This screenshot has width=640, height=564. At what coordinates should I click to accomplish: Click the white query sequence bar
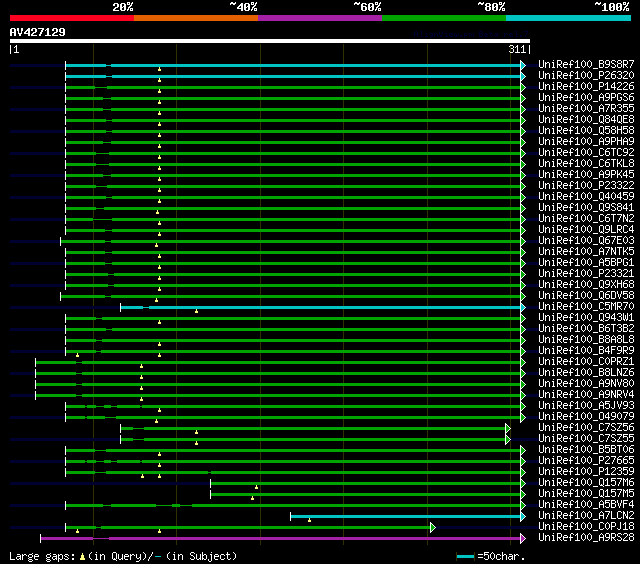[269, 41]
